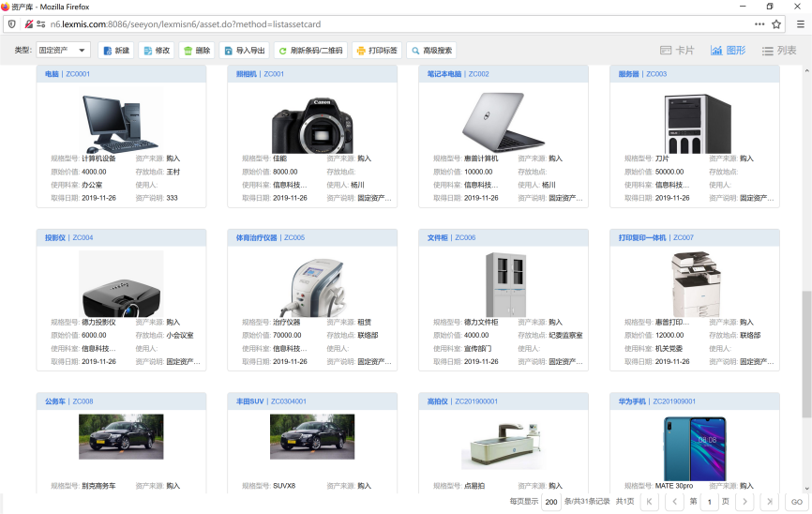Viewport: 812px width, 514px height.
Task: Click the Firefox bookmark star icon
Action: [775, 23]
